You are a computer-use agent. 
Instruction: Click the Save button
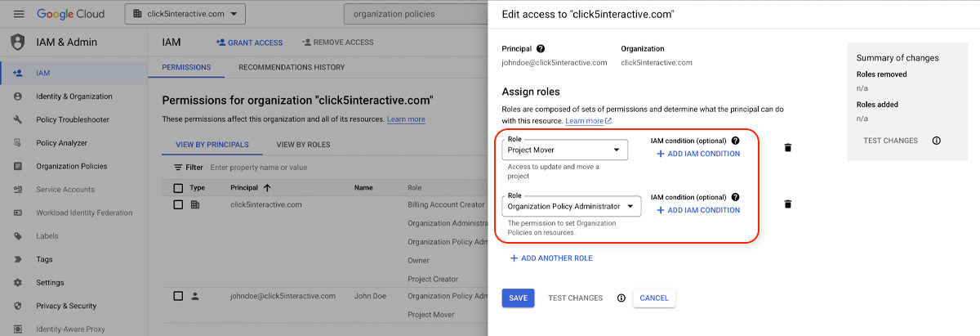click(518, 298)
